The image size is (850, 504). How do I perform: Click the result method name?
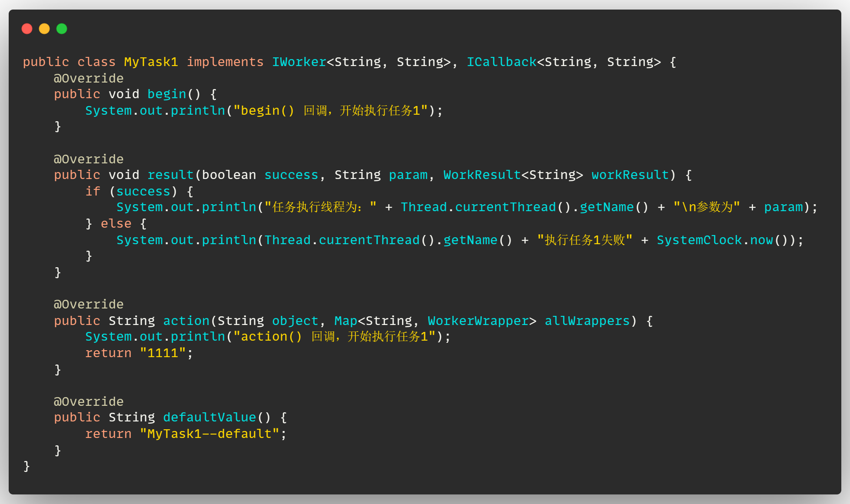[170, 175]
